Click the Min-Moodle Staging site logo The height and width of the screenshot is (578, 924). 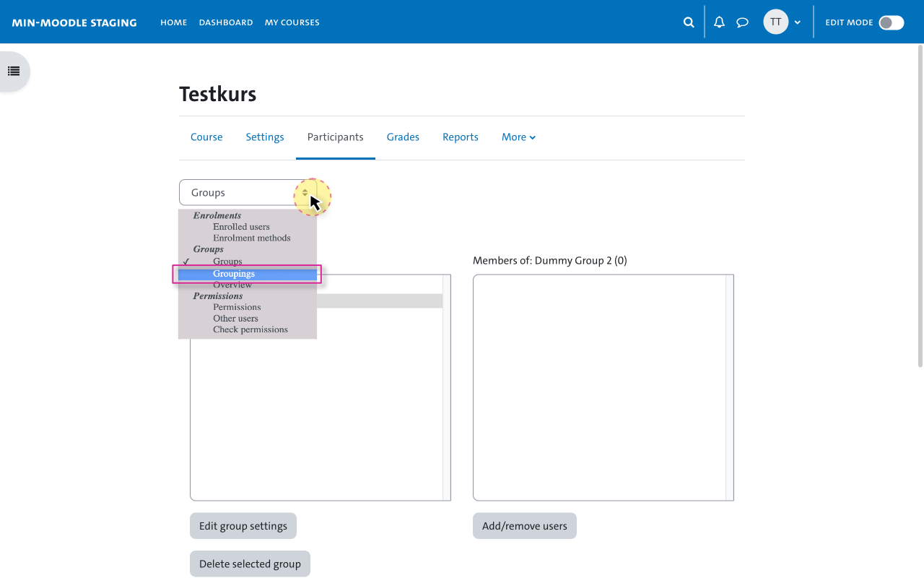click(x=74, y=22)
